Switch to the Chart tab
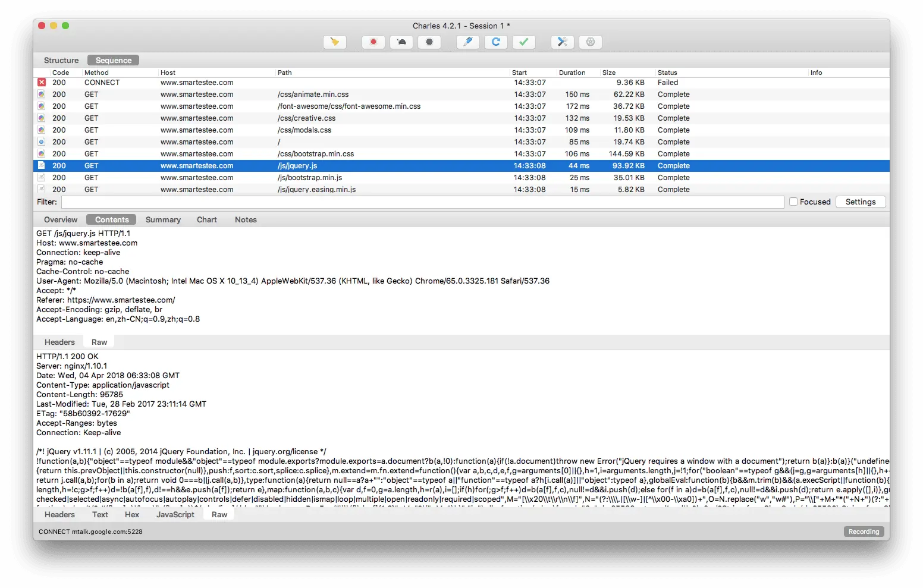Viewport: 923px width, 588px height. click(207, 220)
